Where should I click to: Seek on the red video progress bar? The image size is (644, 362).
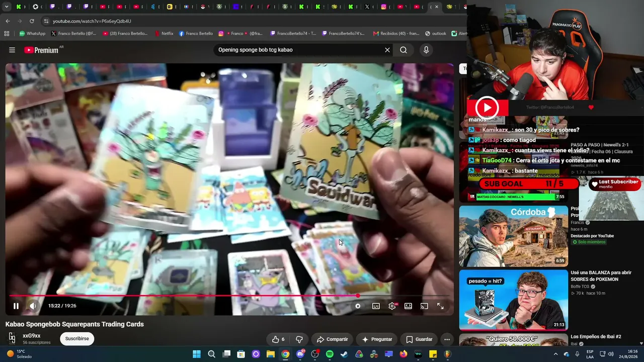(229, 296)
